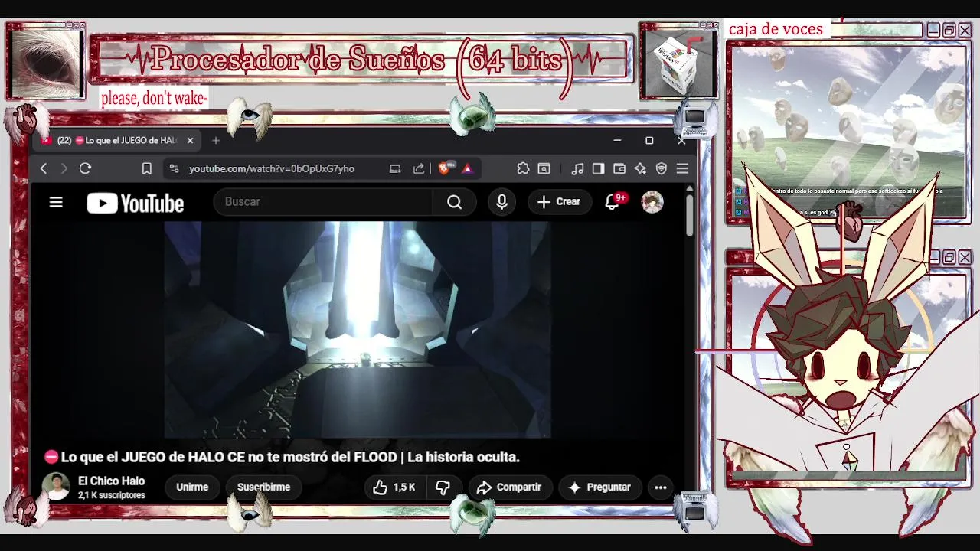The height and width of the screenshot is (551, 980).
Task: Close the YouTube browser tab
Action: (190, 140)
